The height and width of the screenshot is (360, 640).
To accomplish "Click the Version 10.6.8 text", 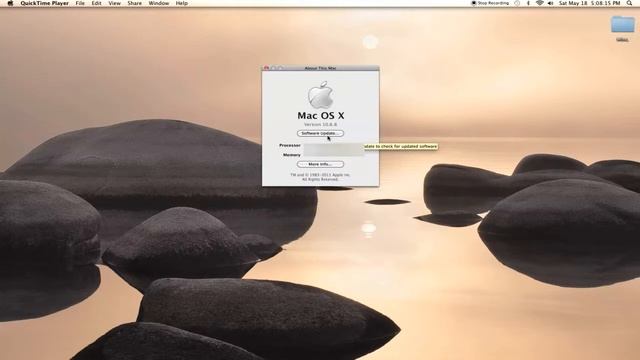I will tap(320, 124).
